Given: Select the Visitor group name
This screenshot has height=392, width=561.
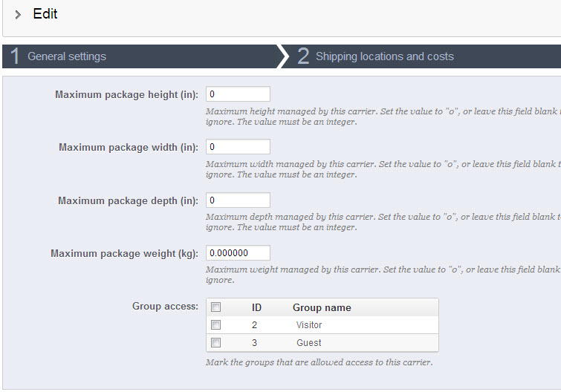Looking at the screenshot, I should point(309,325).
